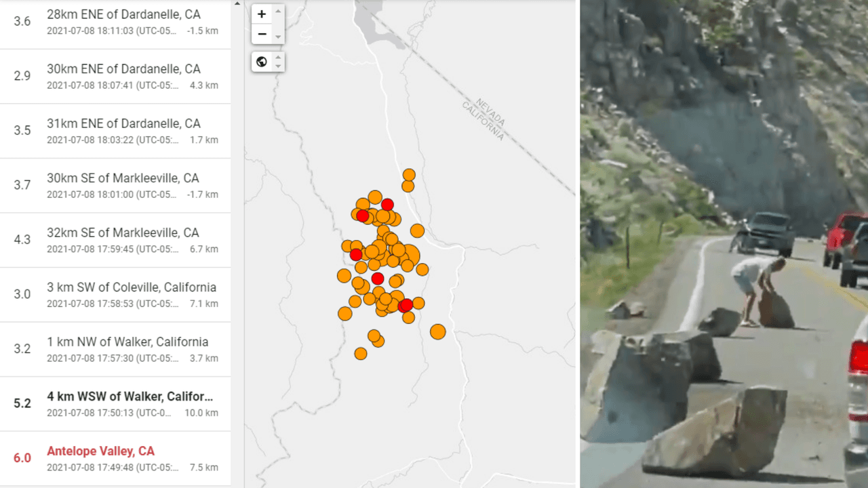Click the large orange marker below the main cluster
Viewport: 868px width, 488px height.
(438, 331)
